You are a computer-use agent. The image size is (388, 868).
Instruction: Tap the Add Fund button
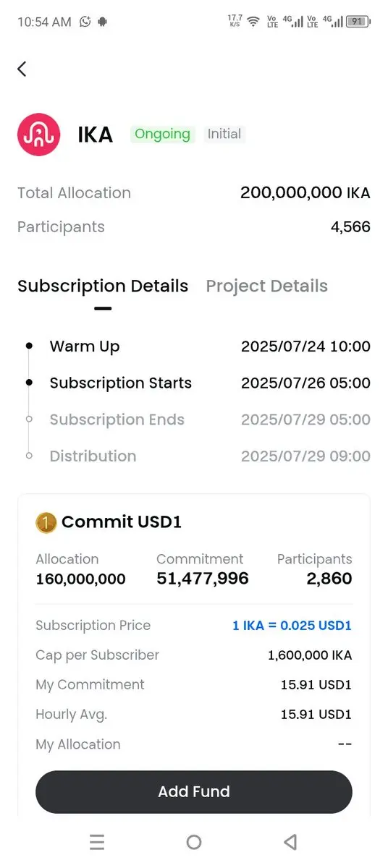pyautogui.click(x=194, y=791)
